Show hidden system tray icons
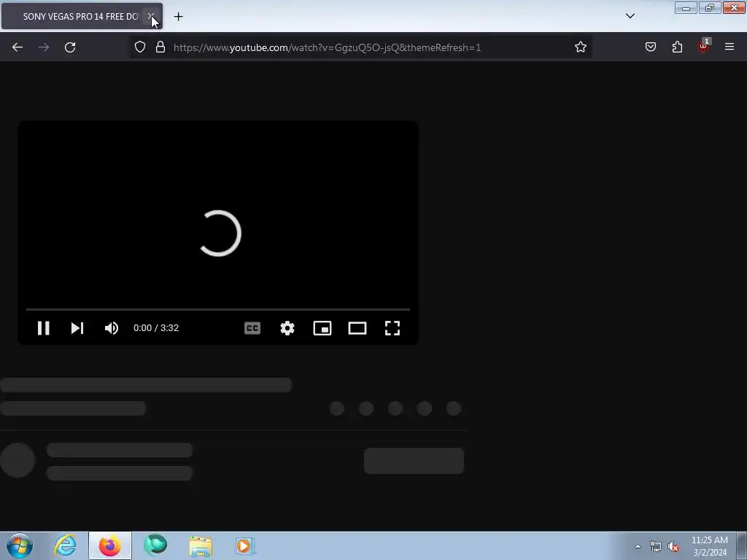 tap(638, 547)
